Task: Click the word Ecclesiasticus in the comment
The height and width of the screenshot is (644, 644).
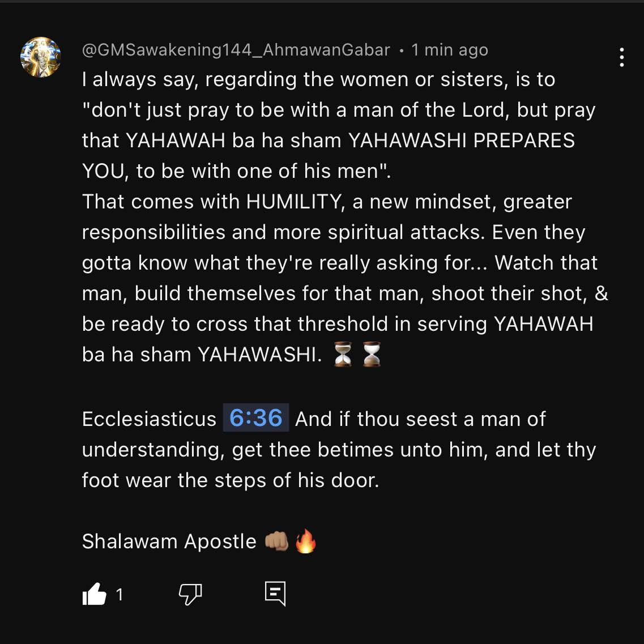Action: [x=149, y=419]
